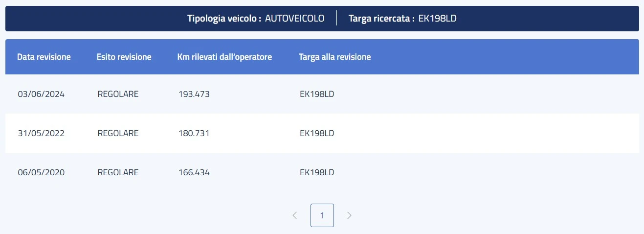
Task: Click the Data revisione column header
Action: coord(44,57)
